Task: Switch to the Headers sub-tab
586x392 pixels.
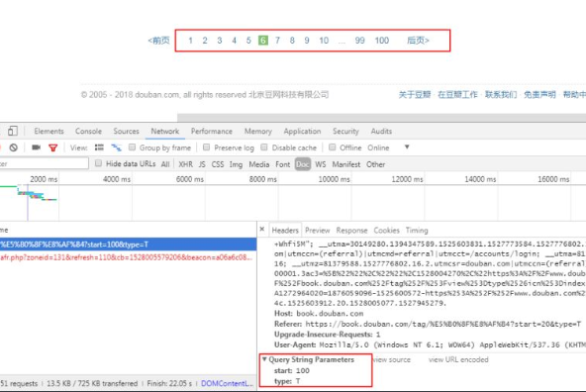Action: tap(285, 231)
